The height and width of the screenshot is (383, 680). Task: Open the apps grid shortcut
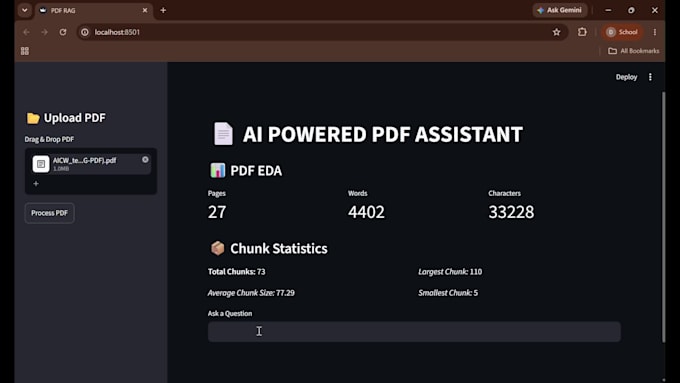[x=25, y=51]
